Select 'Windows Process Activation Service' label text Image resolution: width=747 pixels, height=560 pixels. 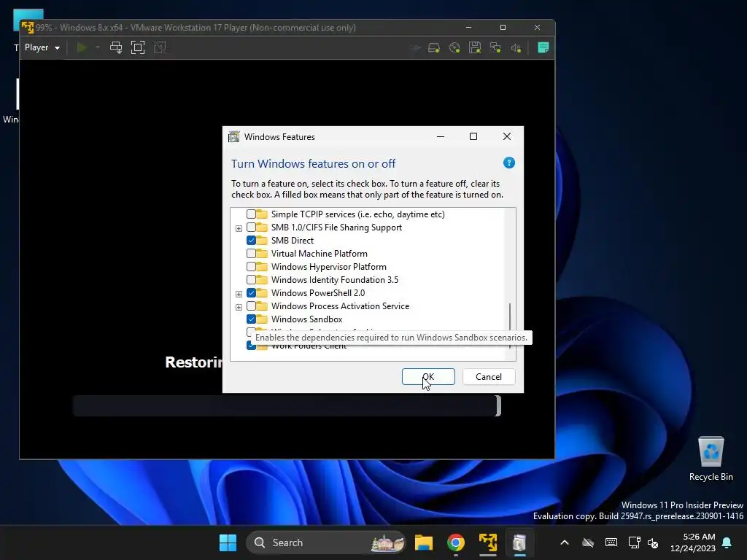pos(340,306)
